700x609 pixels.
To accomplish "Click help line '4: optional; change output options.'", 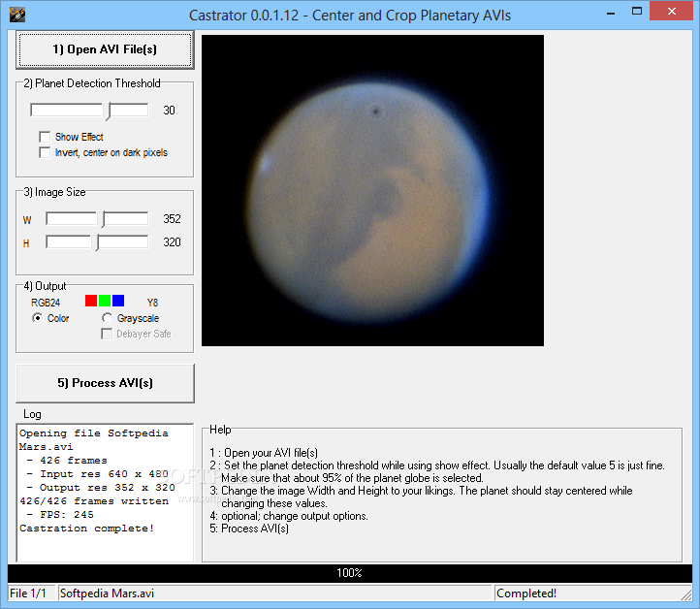I will [x=289, y=516].
